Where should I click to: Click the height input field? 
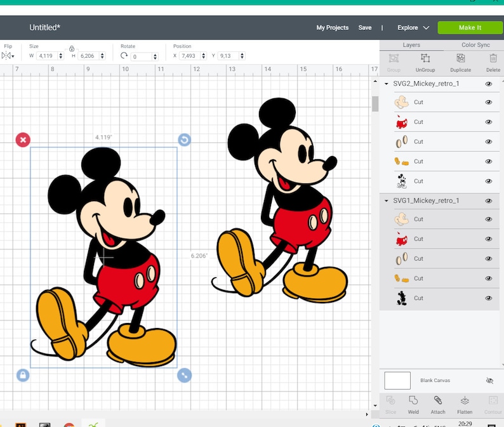[89, 56]
